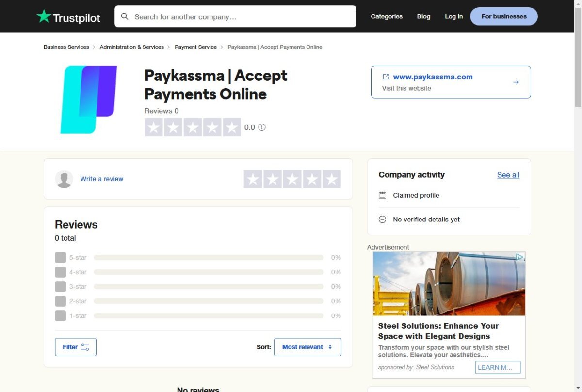Rate three stars in the review box

[x=292, y=179]
